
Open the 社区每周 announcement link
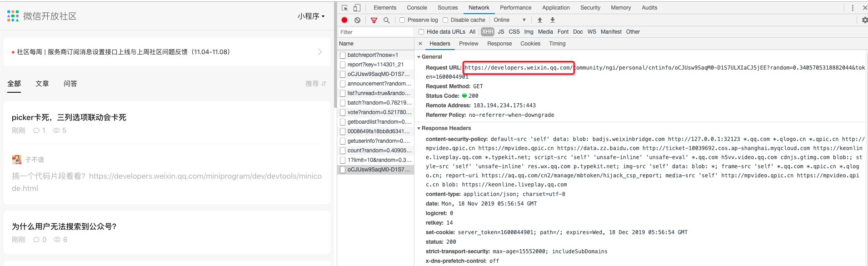coord(123,52)
